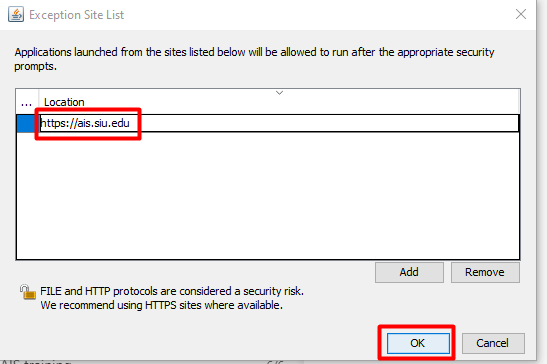Click the "Exception Site List" title bar text
This screenshot has width=547, height=364.
click(x=76, y=15)
